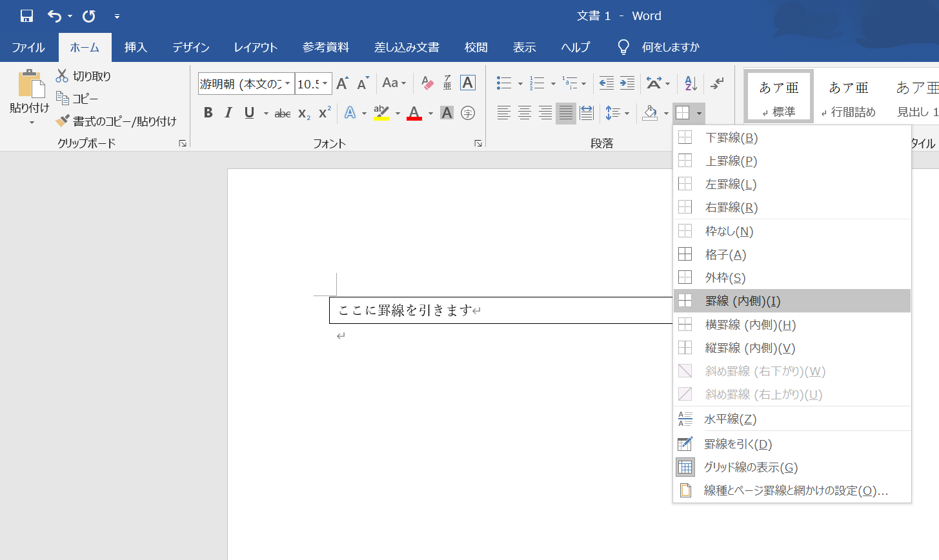This screenshot has height=560, width=939.
Task: Increase font size with the larger A
Action: pyautogui.click(x=343, y=83)
